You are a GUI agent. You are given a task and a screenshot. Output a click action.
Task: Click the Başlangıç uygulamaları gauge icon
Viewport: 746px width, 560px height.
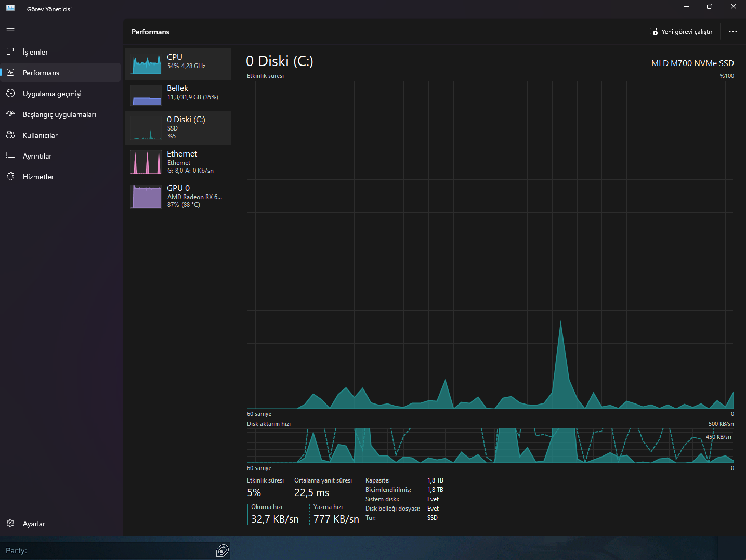(10, 114)
